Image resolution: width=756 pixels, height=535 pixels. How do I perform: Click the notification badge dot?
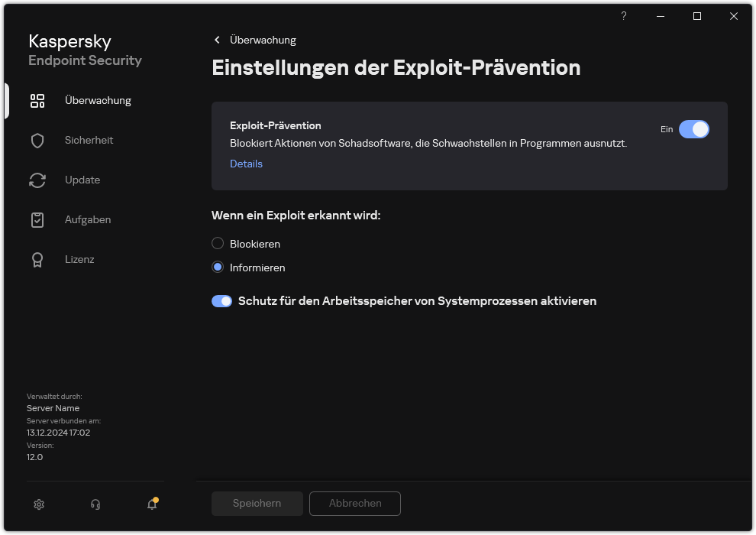click(x=157, y=498)
